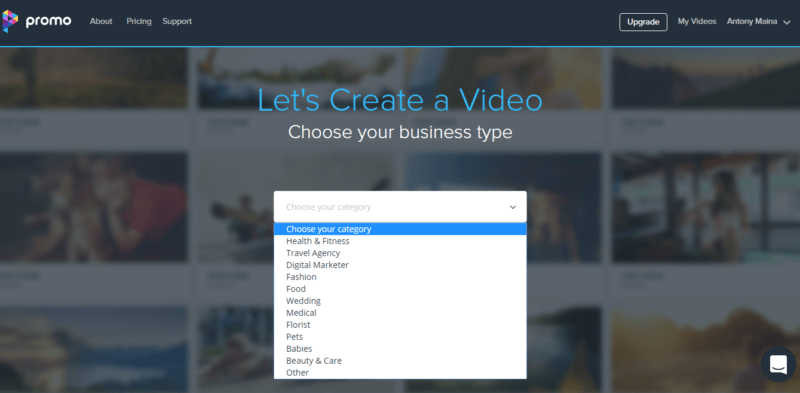Screen dimensions: 800x393
Task: Choose Travel Agency category
Action: pyautogui.click(x=400, y=253)
